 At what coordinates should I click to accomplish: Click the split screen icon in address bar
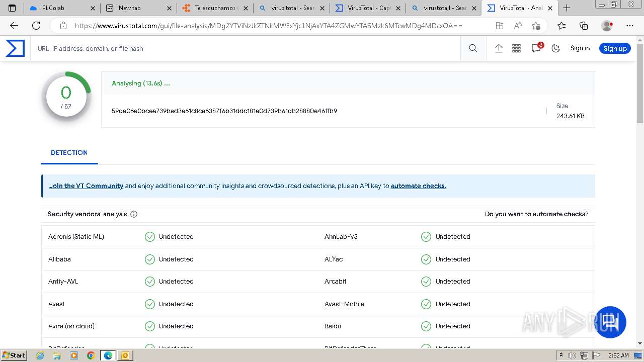[x=499, y=26]
